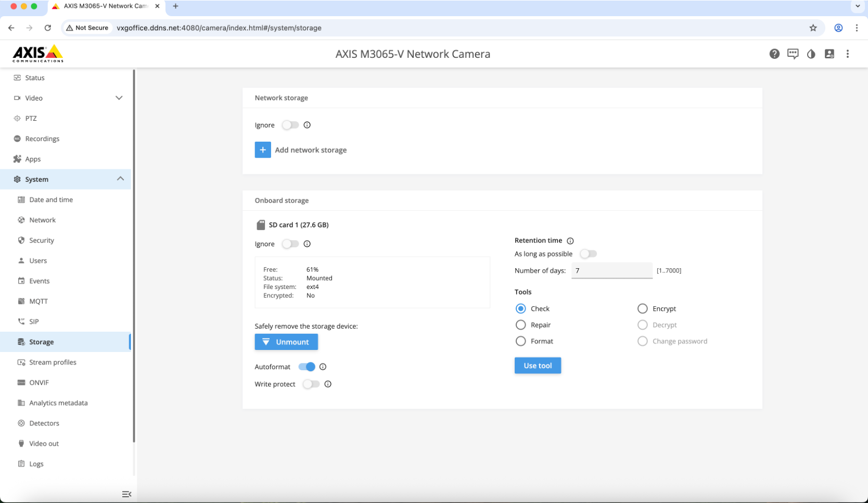
Task: Open Stream profiles settings
Action: coord(66,362)
